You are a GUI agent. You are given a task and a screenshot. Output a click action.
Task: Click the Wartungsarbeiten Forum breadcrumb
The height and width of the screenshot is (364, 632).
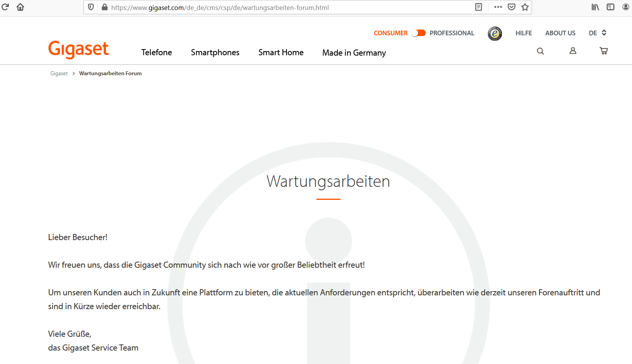pos(110,73)
